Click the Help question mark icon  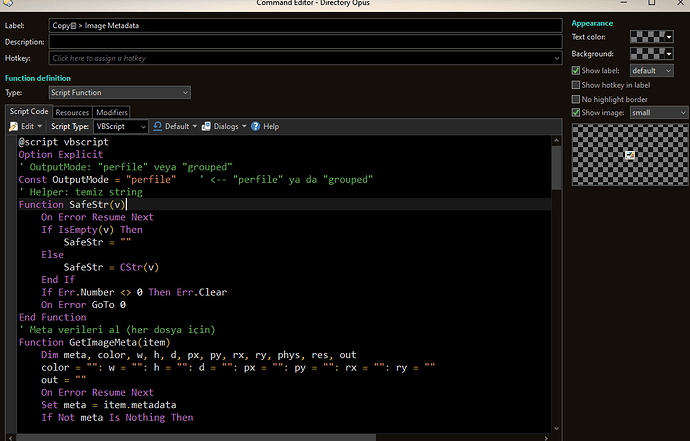[256, 127]
